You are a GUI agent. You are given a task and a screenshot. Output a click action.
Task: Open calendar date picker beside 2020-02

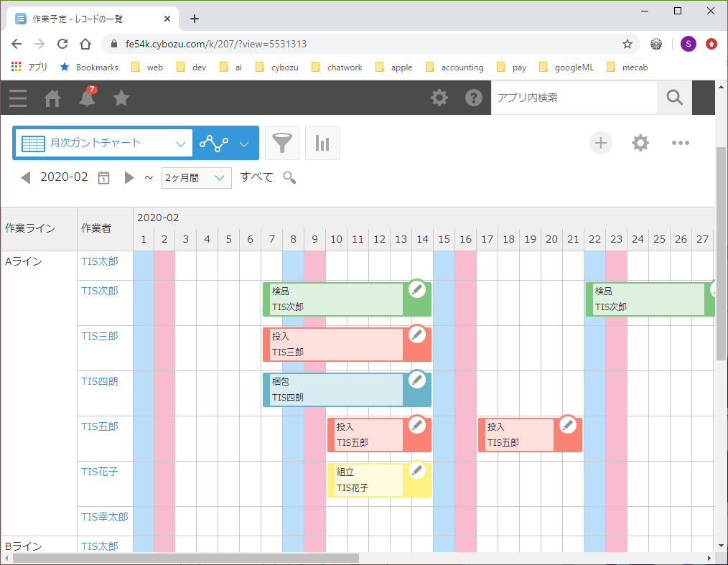pos(103,177)
